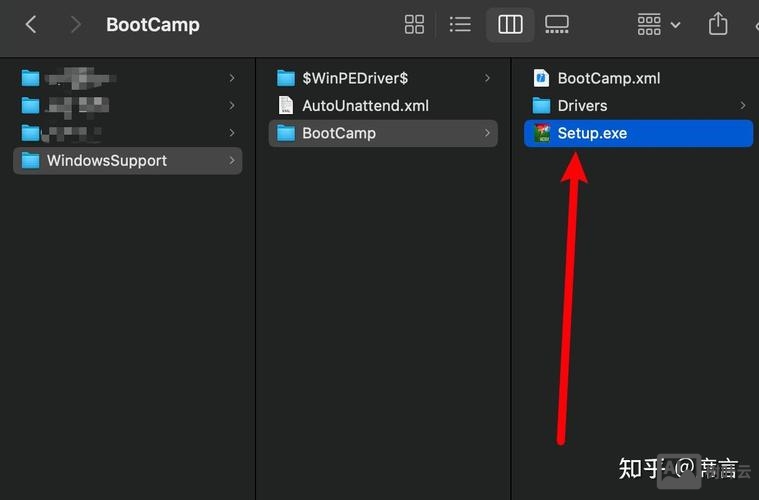Select the BootCamp folder in middle column
Viewport: 759px width, 500px height.
pos(339,133)
